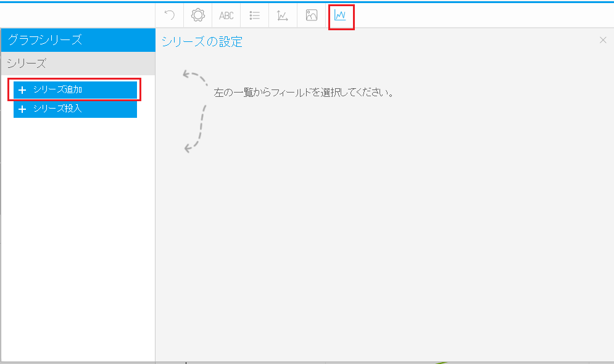Click the 左の一覧からフィールドを選択してください text
Viewport: 614px width, 364px height.
[304, 93]
